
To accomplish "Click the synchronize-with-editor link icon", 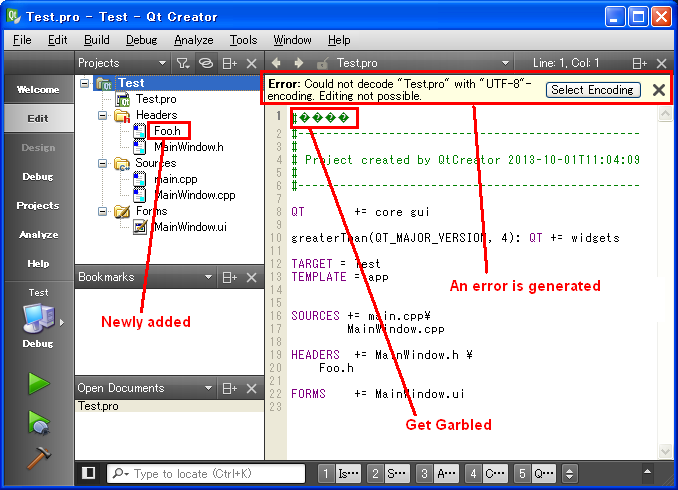I will pos(205,63).
